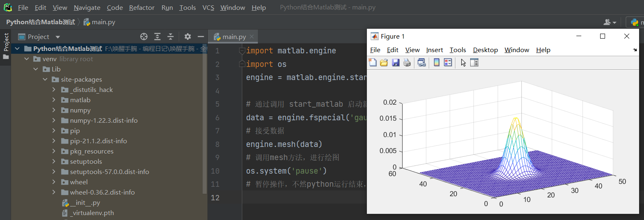Image resolution: width=644 pixels, height=220 pixels.
Task: Click the PyCharm logo icon
Action: coord(8,7)
